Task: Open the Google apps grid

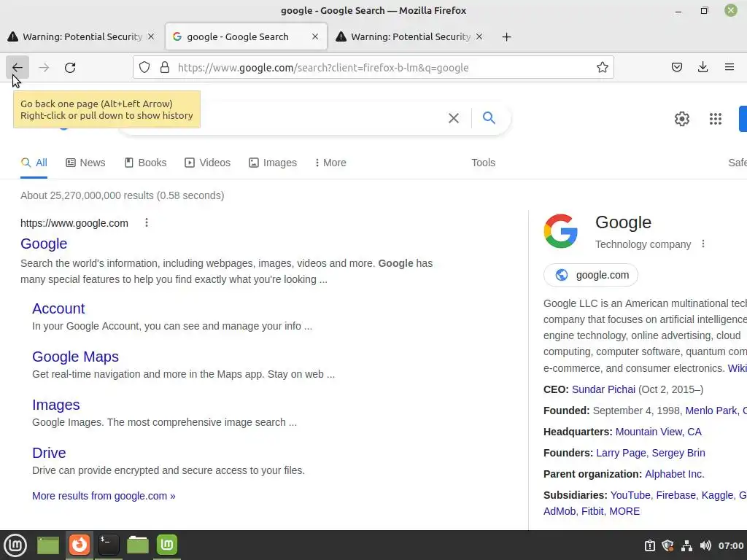Action: pyautogui.click(x=715, y=119)
